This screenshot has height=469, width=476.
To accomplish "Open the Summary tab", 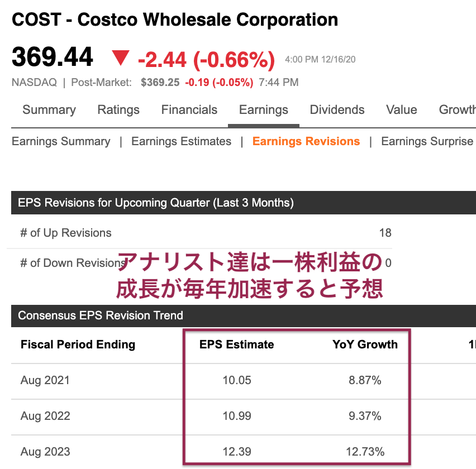I will [x=49, y=110].
